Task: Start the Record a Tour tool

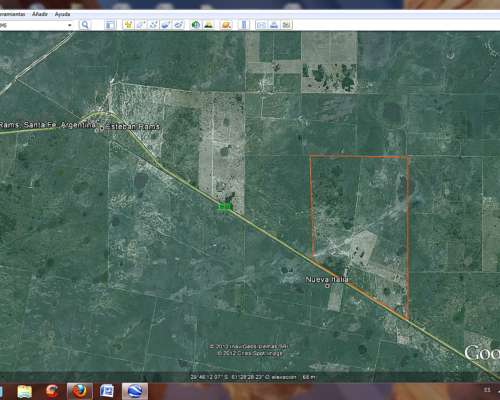Action: tap(179, 25)
